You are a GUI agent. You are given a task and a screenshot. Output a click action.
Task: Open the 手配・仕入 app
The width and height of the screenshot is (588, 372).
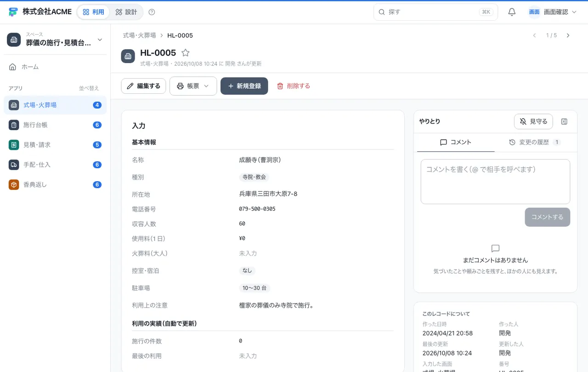pyautogui.click(x=55, y=165)
